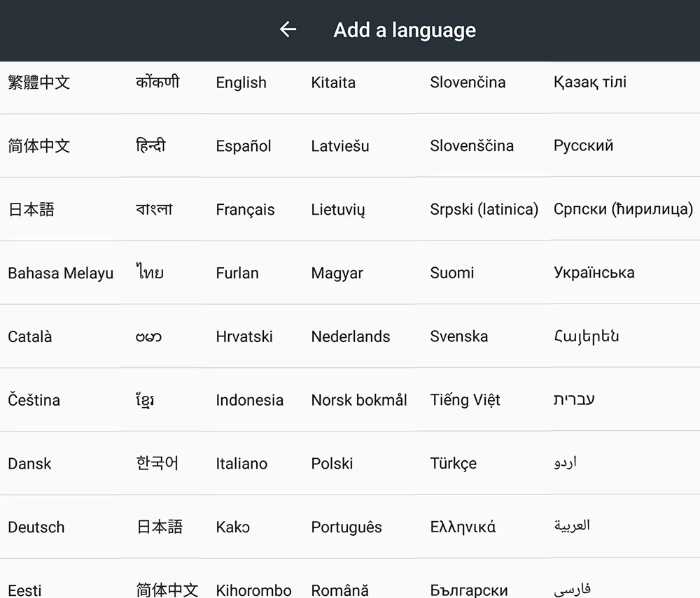Select Norsk bokmål language

[x=359, y=400]
